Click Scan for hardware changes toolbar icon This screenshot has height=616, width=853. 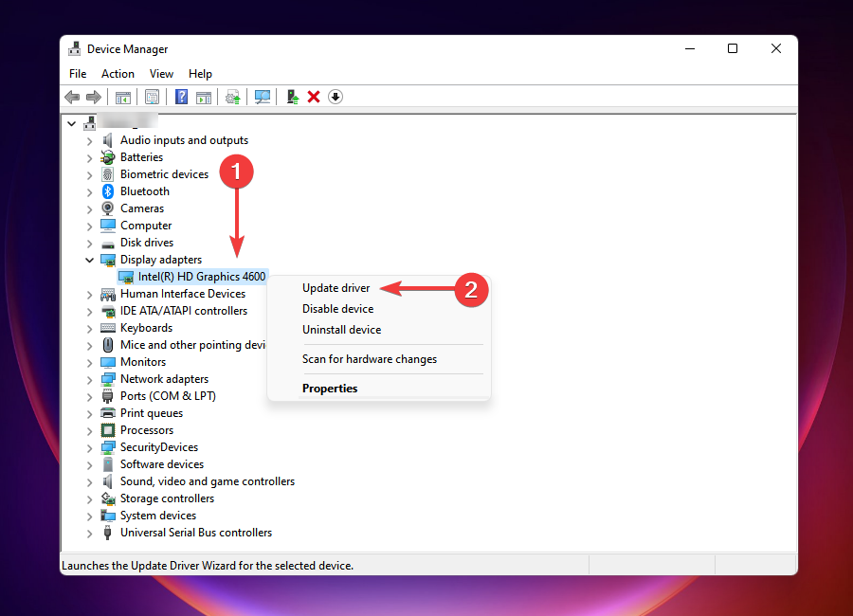click(x=263, y=98)
